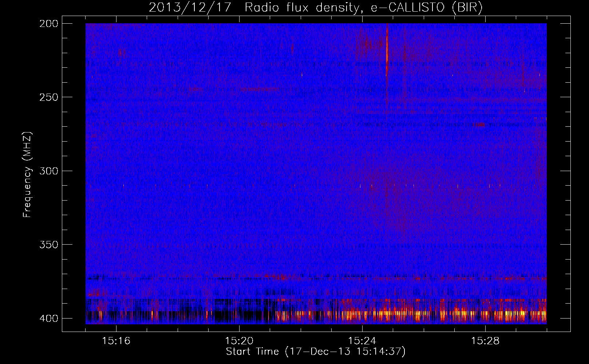Screen dimensions: 589x364
Task: Click the 15:28 time tick label
Action: point(485,341)
